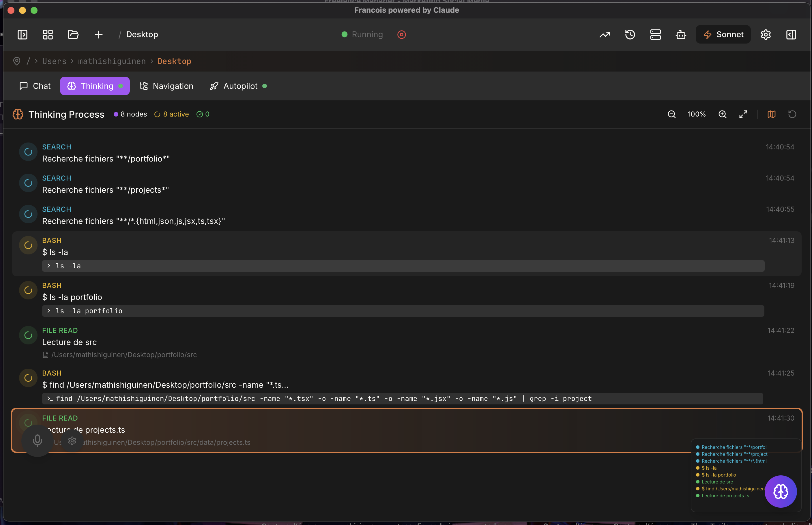Click the server stack icon in the toolbar

click(655, 34)
